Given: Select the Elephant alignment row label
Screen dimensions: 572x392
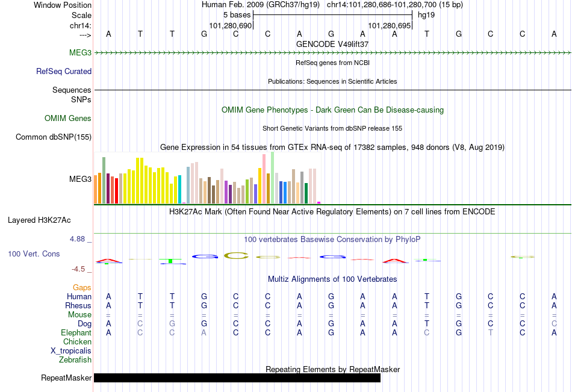Looking at the screenshot, I should [x=76, y=332].
